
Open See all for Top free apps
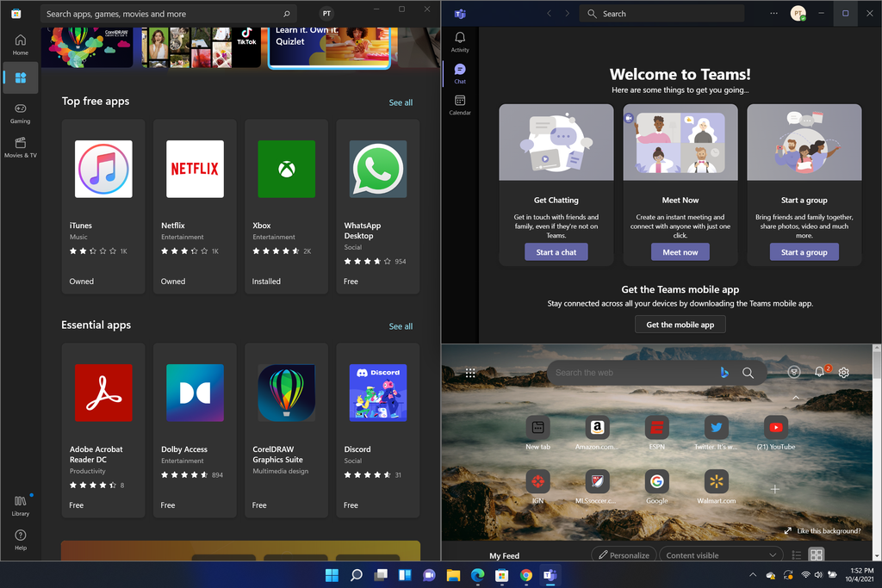click(x=401, y=102)
